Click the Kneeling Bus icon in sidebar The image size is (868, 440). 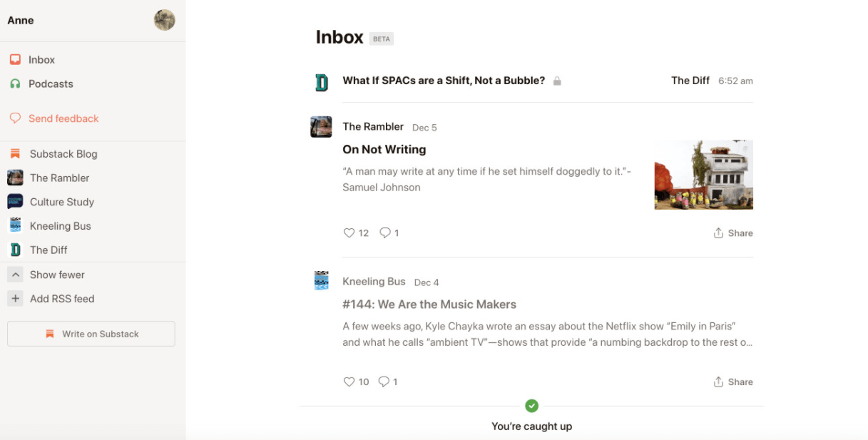[15, 226]
